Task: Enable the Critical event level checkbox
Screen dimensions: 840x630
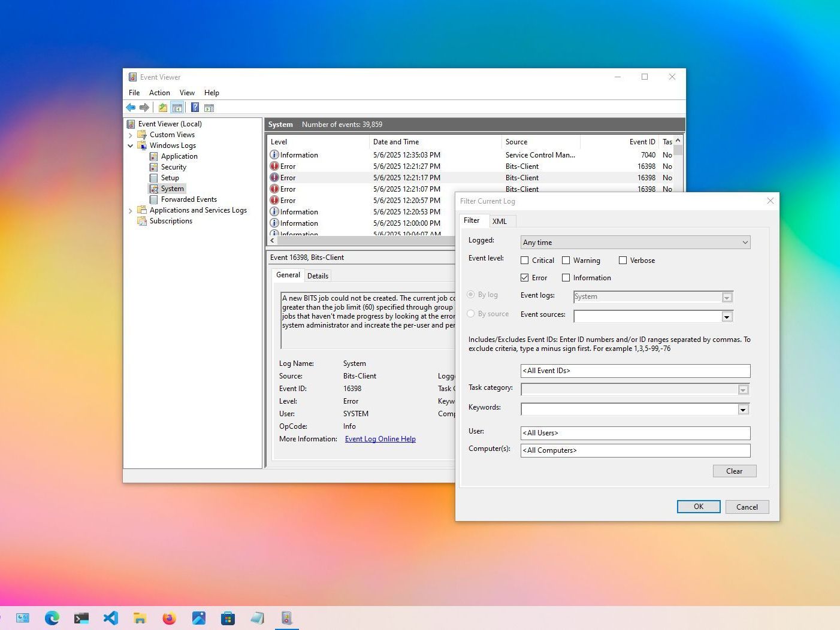Action: pyautogui.click(x=525, y=261)
